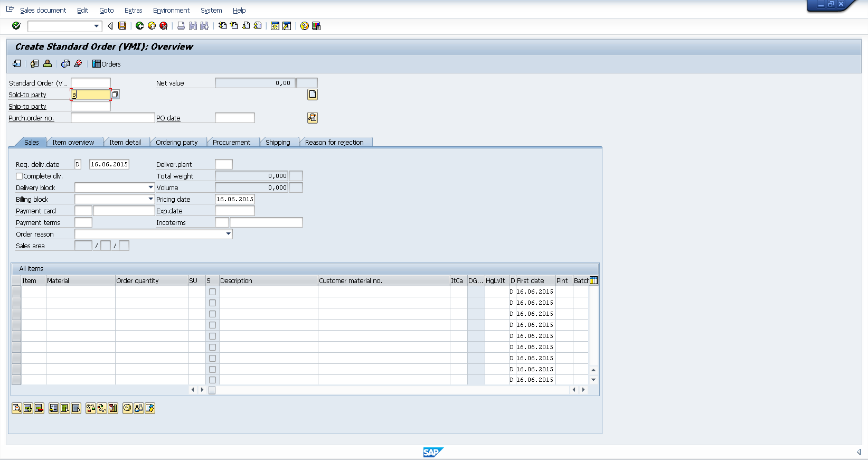The width and height of the screenshot is (868, 460).
Task: Click the delete item row icon
Action: click(x=39, y=408)
